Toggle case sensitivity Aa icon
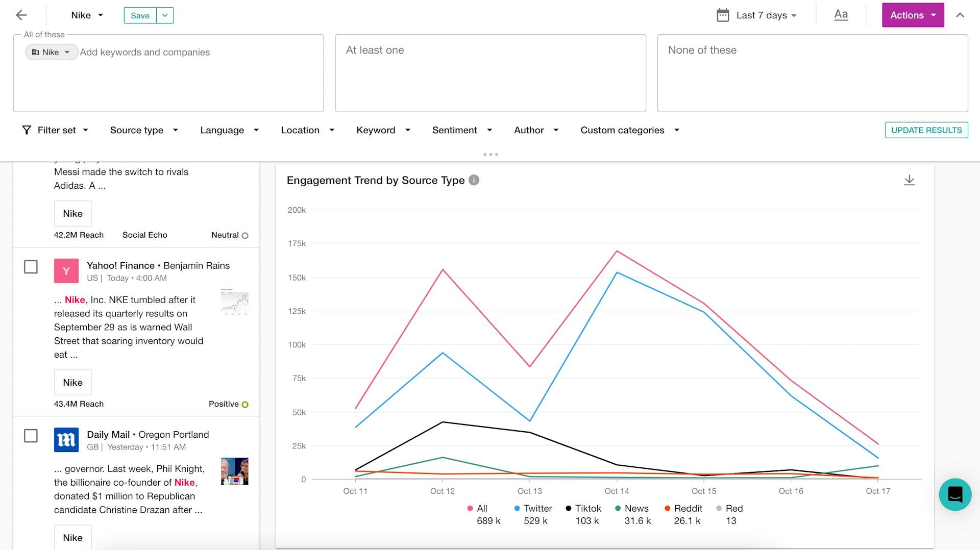 tap(841, 15)
